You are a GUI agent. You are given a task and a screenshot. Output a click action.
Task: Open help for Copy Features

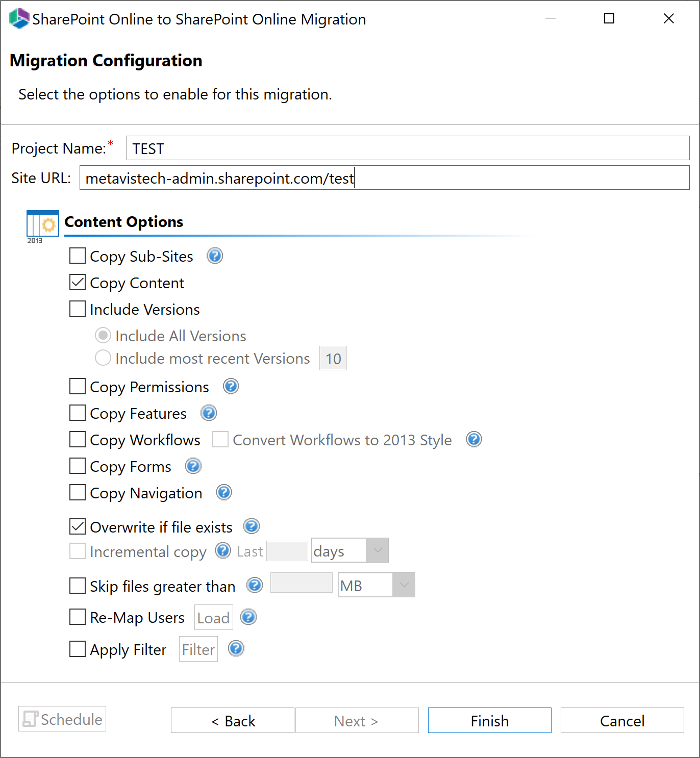[209, 413]
